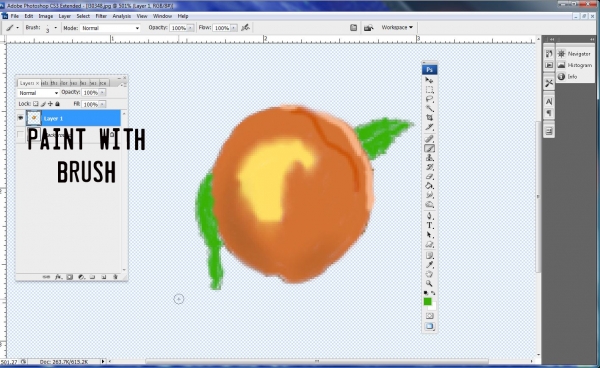The height and width of the screenshot is (368, 600).
Task: Enable lock position in Layers panel
Action: tap(50, 104)
